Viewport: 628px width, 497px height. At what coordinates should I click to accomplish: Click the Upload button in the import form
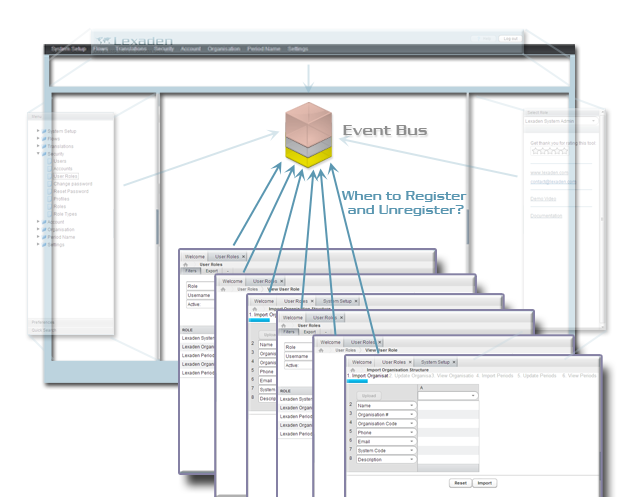[369, 396]
